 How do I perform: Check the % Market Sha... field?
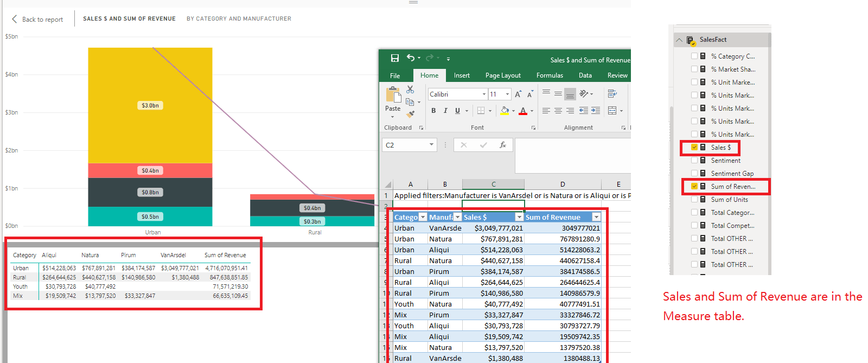[x=694, y=69]
